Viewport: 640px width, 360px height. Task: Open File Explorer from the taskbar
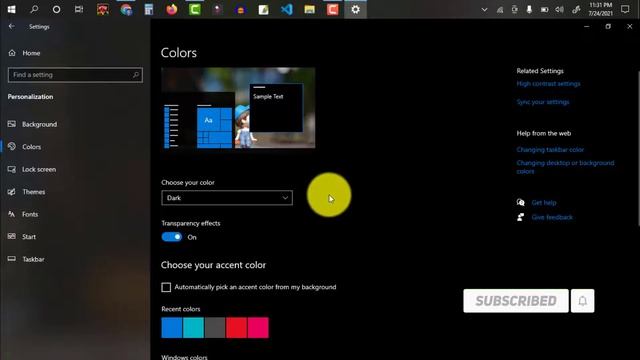[310, 9]
